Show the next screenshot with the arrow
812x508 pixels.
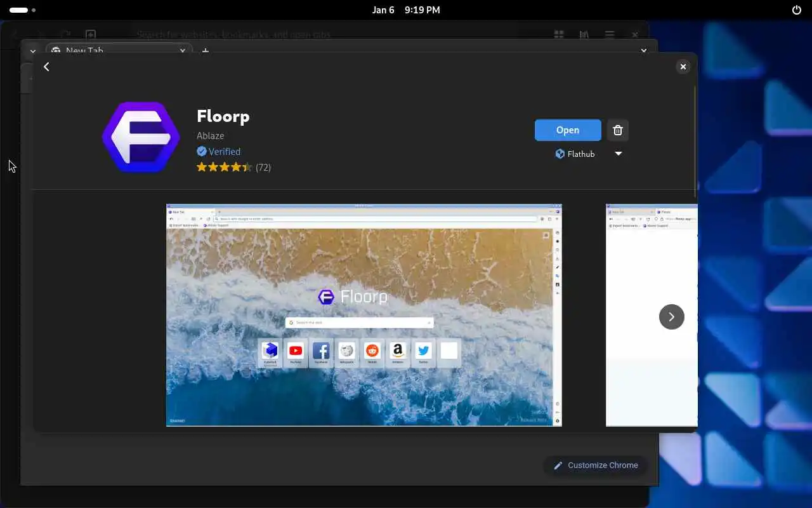coord(672,317)
